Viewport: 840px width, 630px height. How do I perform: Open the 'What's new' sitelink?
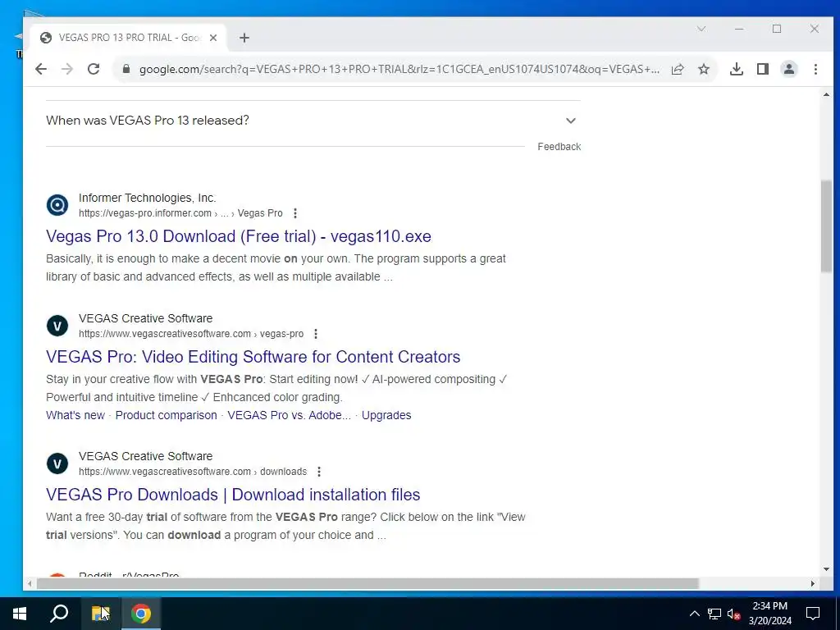click(x=75, y=415)
